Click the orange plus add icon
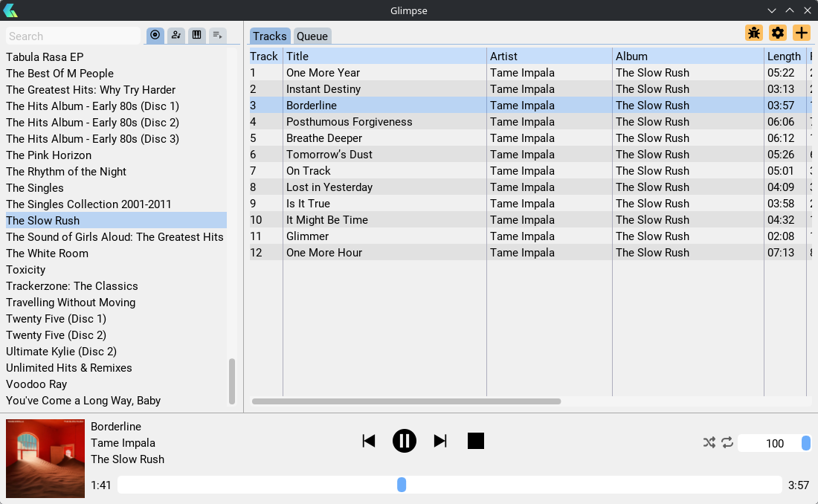Viewport: 818px width, 504px height. pyautogui.click(x=801, y=33)
